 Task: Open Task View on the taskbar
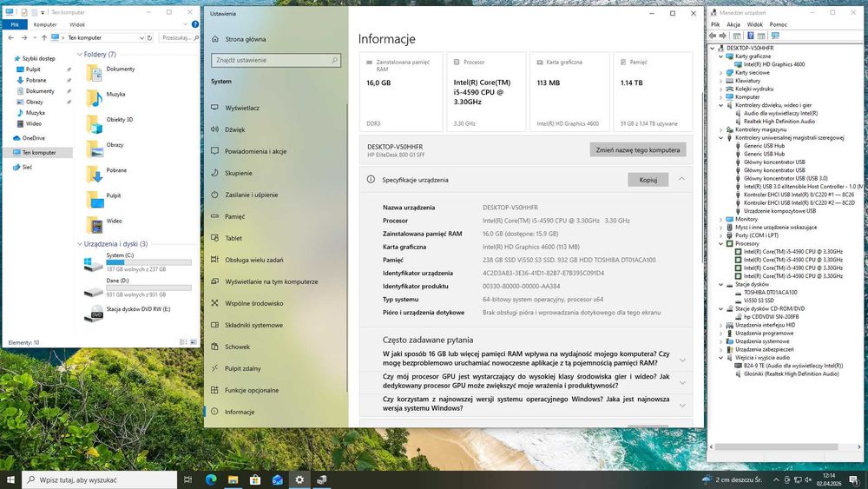(x=187, y=480)
